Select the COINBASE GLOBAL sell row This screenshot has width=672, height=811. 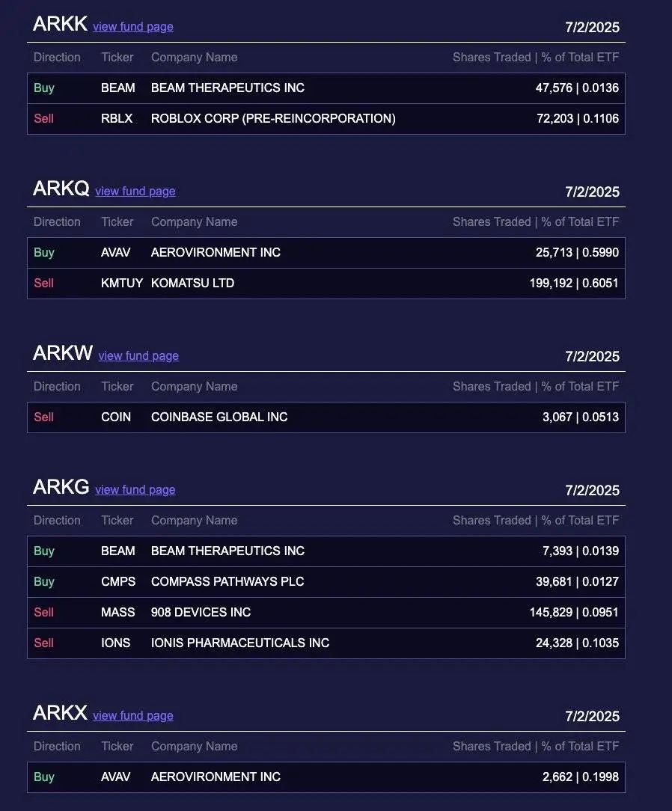326,417
